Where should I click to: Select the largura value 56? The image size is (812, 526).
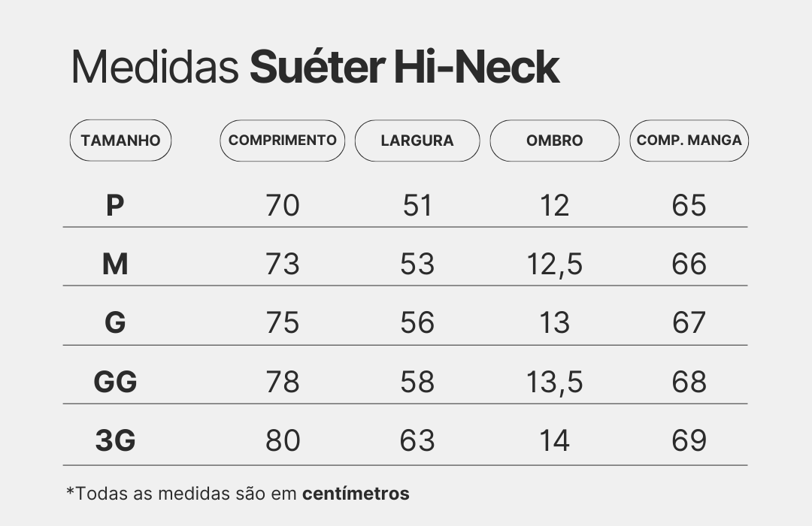(417, 323)
